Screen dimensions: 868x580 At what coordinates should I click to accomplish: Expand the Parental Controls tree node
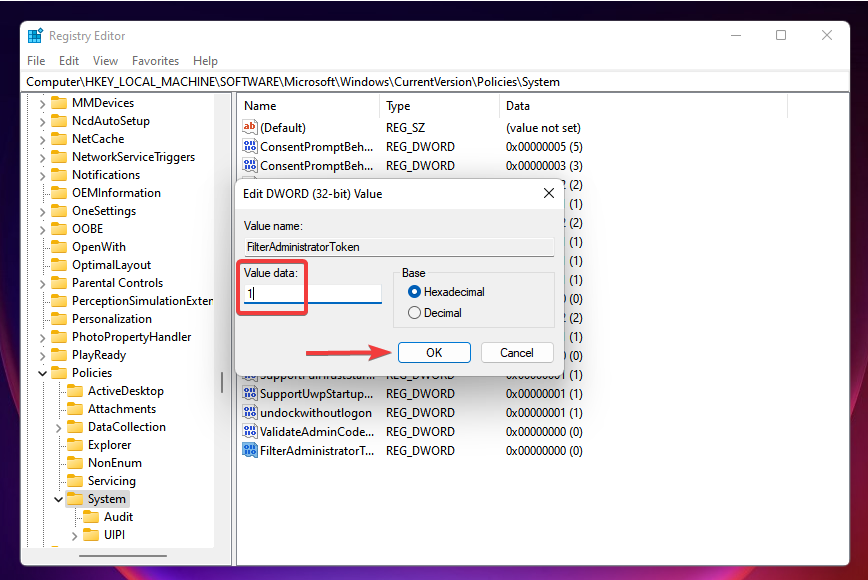click(x=43, y=283)
